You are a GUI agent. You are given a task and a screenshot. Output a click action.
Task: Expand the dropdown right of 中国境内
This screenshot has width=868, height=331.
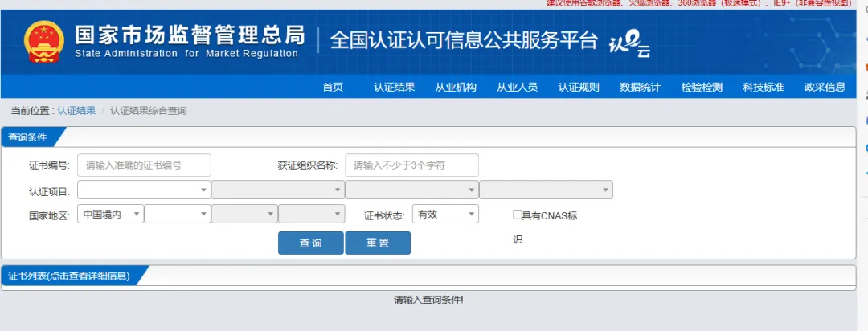click(x=178, y=215)
